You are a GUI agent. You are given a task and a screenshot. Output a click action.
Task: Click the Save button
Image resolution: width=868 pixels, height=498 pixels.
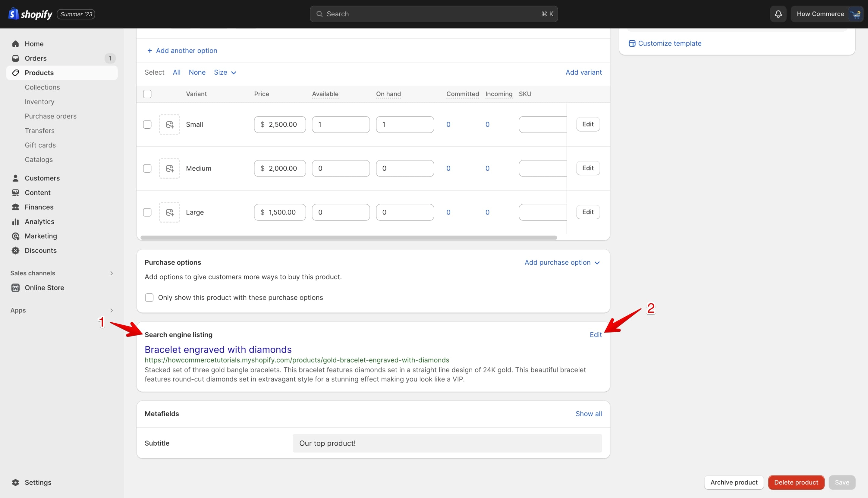(x=842, y=482)
